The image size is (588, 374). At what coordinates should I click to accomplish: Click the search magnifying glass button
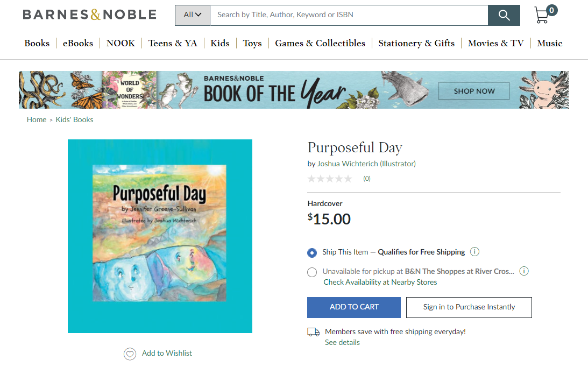tap(504, 15)
